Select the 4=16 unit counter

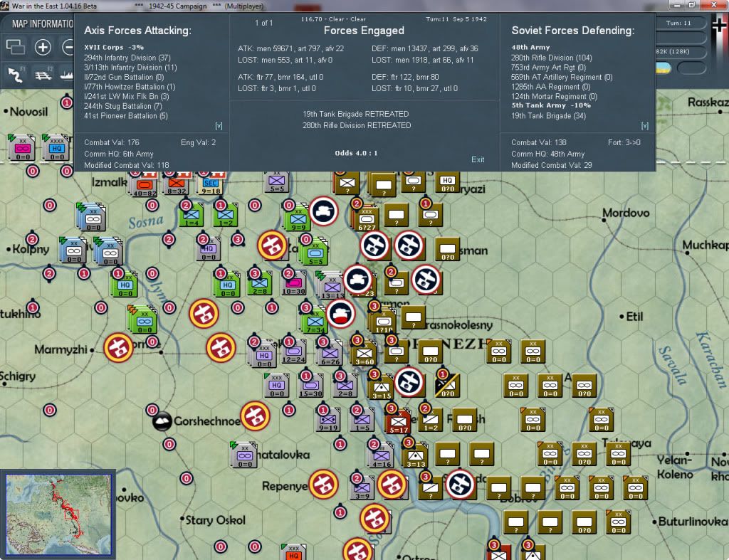[382, 455]
